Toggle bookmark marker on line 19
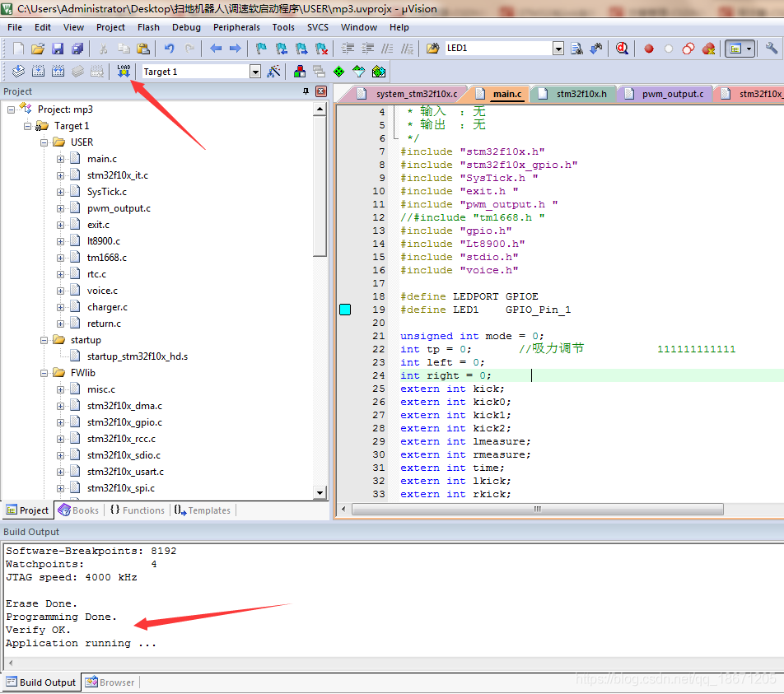 pyautogui.click(x=345, y=310)
